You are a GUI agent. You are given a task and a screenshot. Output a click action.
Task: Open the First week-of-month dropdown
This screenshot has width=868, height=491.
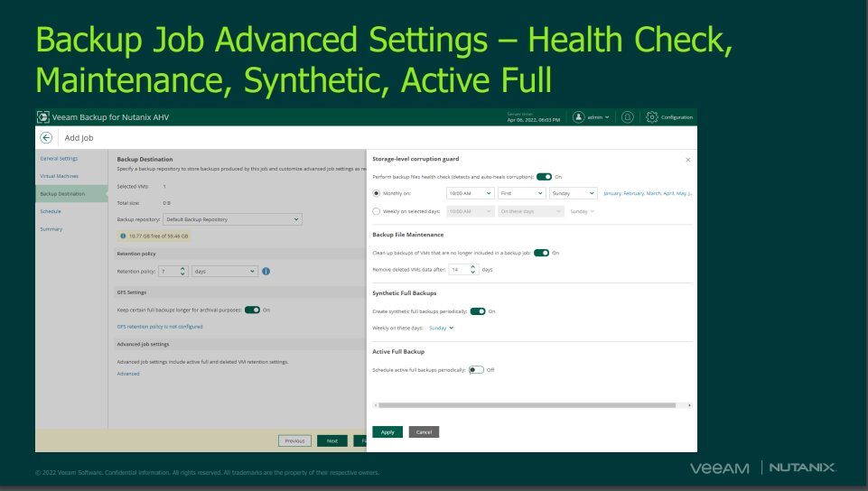(x=523, y=193)
